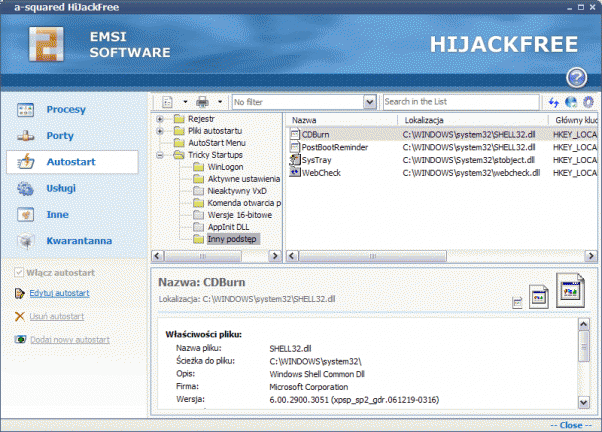Open the Usługi section
This screenshot has width=602, height=432.
pos(61,188)
